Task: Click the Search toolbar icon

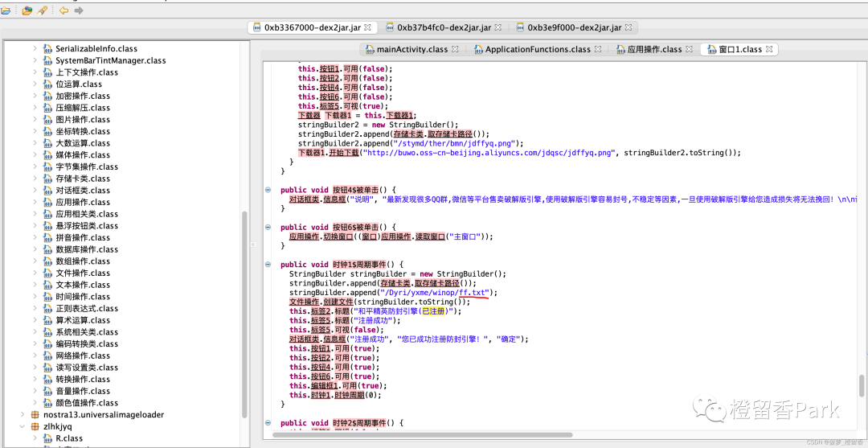Action: click(x=42, y=10)
